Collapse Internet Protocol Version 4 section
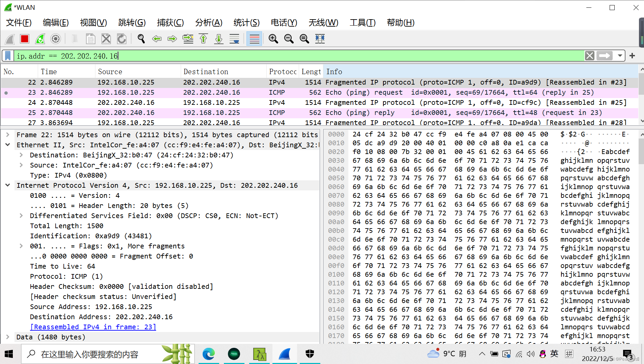The width and height of the screenshot is (644, 364). (x=8, y=185)
